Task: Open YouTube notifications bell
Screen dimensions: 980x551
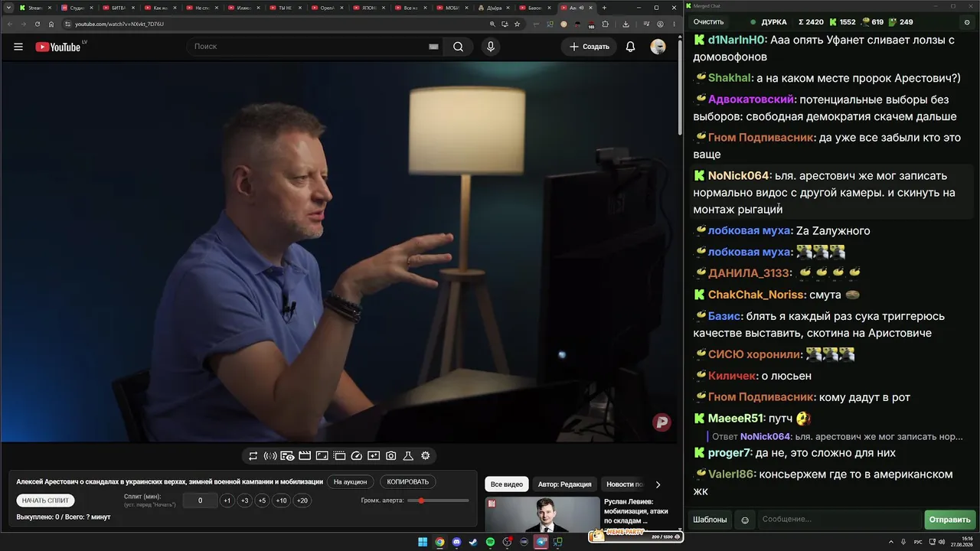Action: click(x=630, y=47)
